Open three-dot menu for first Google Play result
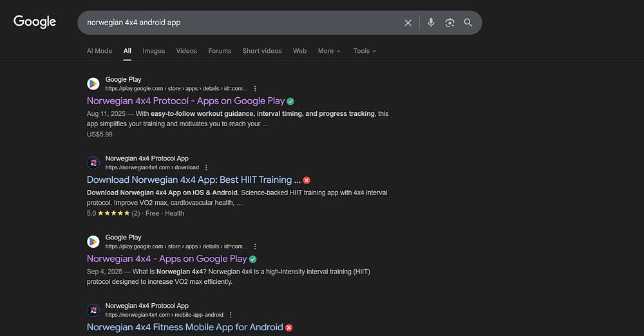The width and height of the screenshot is (644, 336). pos(255,89)
